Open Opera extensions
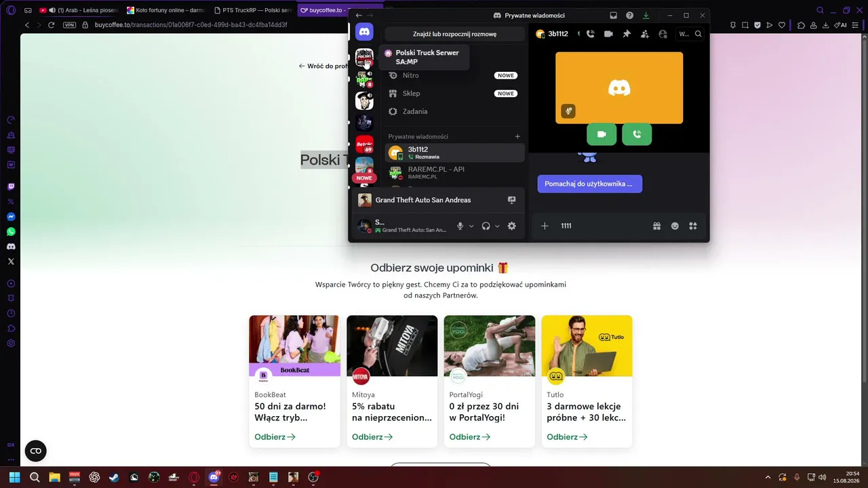 point(801,25)
